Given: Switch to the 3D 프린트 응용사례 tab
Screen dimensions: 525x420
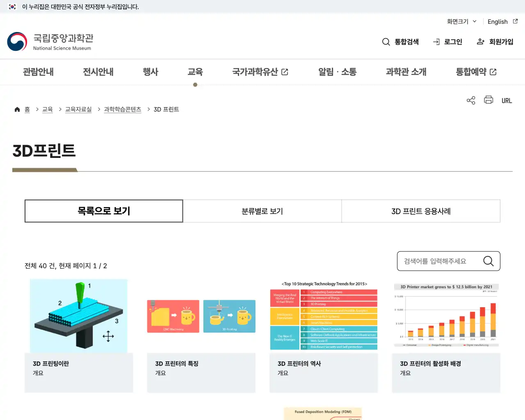Looking at the screenshot, I should coord(421,211).
